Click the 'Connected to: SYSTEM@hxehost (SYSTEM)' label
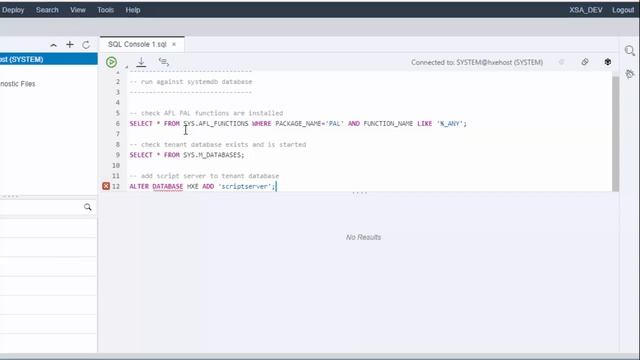The height and width of the screenshot is (360, 640). coord(477,62)
